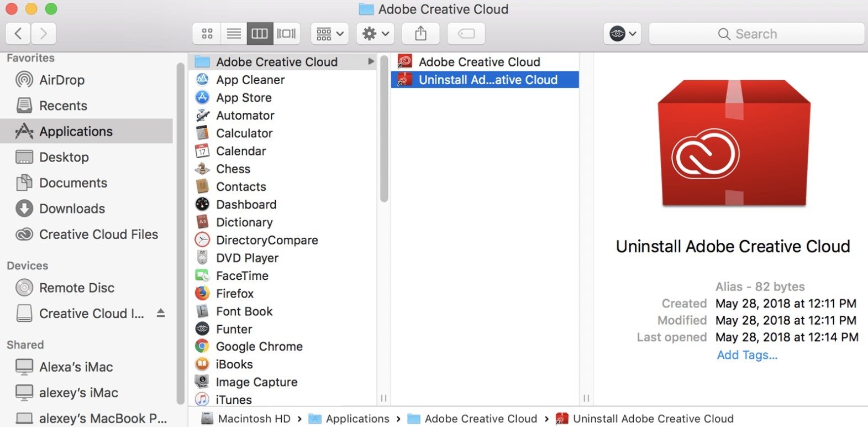The image size is (868, 427).
Task: Select Image Capture application
Action: (x=283, y=382)
